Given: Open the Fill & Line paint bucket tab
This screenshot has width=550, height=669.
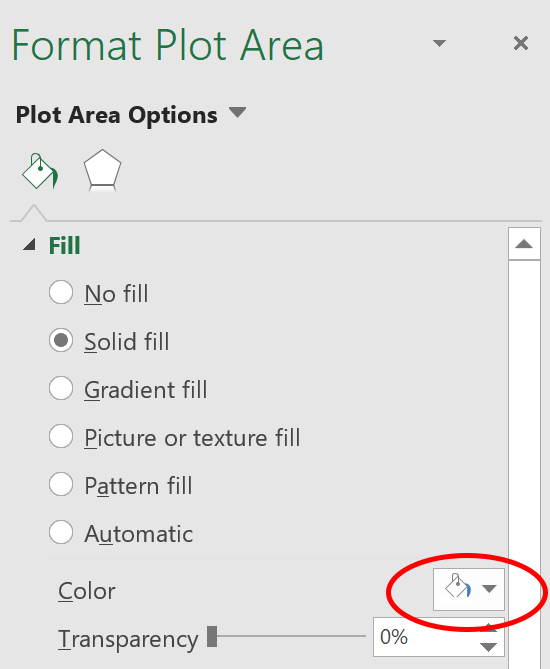Looking at the screenshot, I should coord(40,172).
